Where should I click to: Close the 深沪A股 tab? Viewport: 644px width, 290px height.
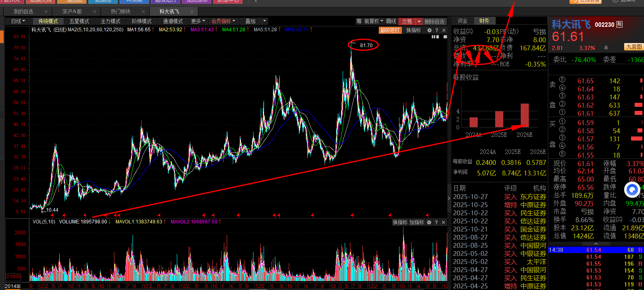(94, 12)
